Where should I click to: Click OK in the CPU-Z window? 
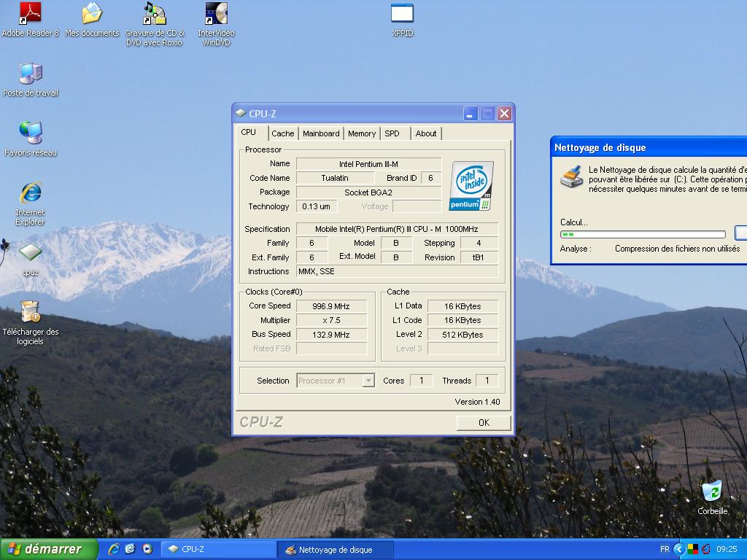pyautogui.click(x=484, y=422)
